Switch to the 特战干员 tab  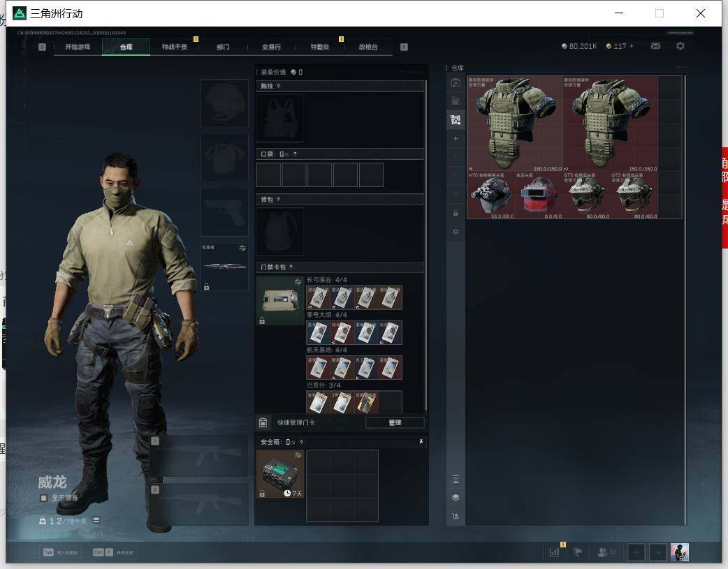[174, 47]
